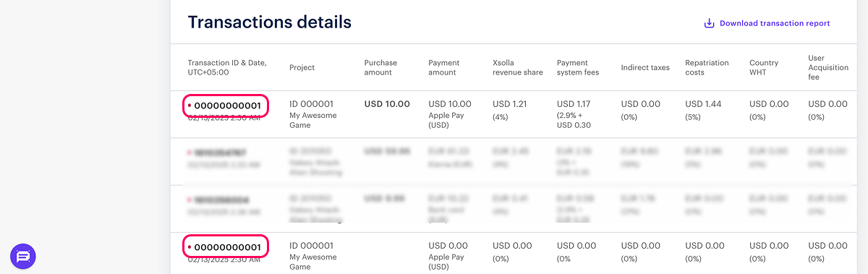Click the bold USD 10.00 purchase amount
868x274 pixels.
387,104
